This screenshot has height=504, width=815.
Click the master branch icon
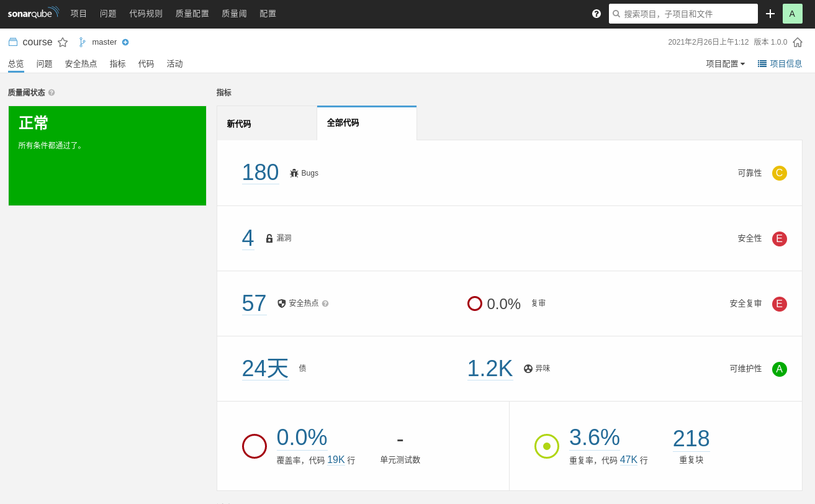pos(82,42)
